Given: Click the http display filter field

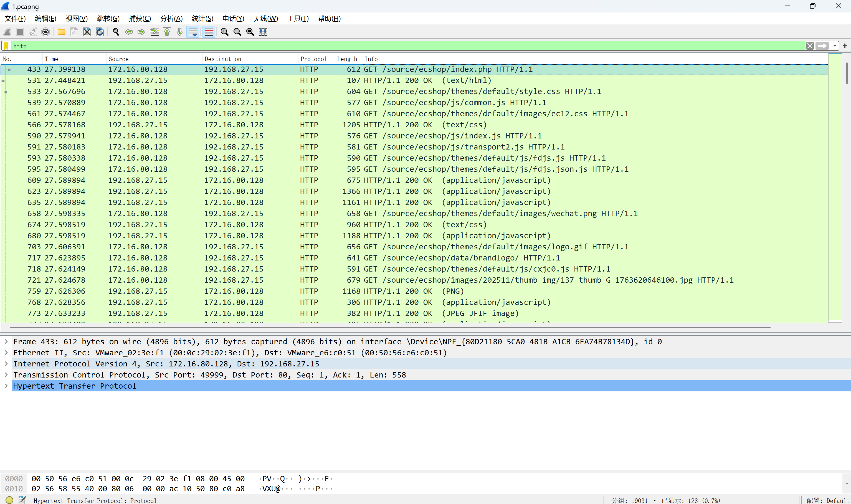Looking at the screenshot, I should (x=407, y=46).
